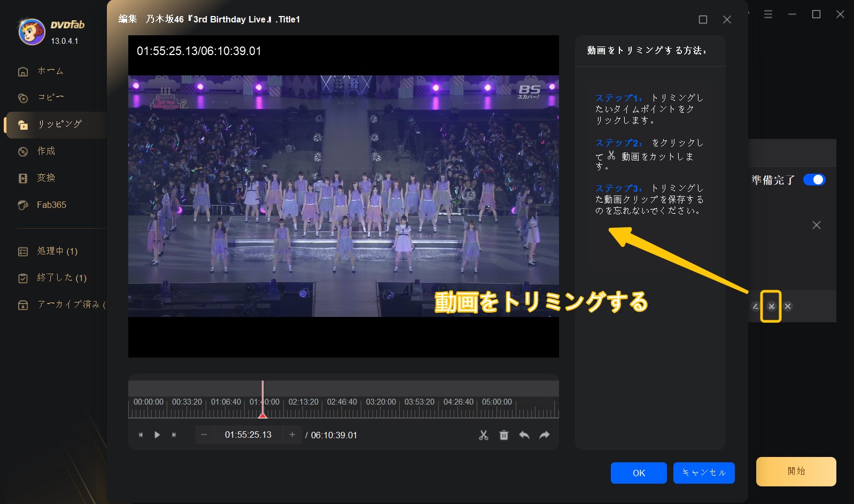This screenshot has height=504, width=854.
Task: Delete the selected clip with trash icon
Action: (x=504, y=435)
